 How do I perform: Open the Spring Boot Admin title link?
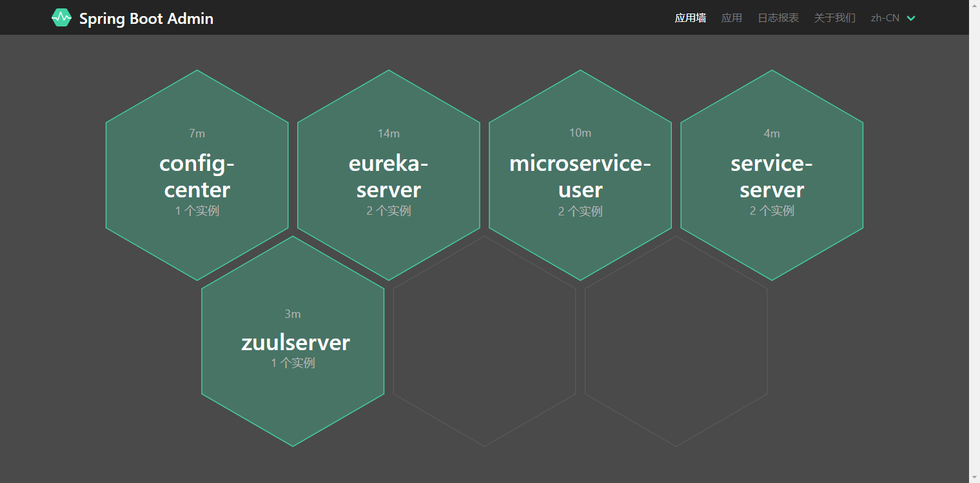coord(146,19)
